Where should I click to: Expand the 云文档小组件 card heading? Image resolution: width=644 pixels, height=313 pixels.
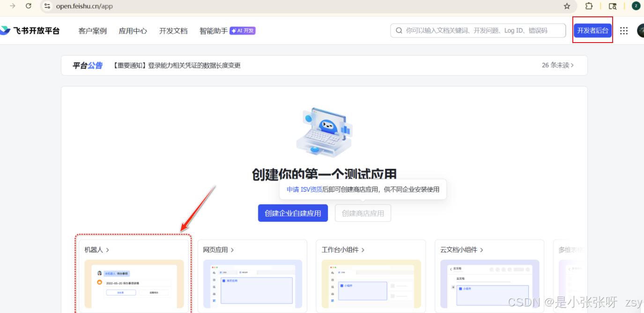[462, 250]
